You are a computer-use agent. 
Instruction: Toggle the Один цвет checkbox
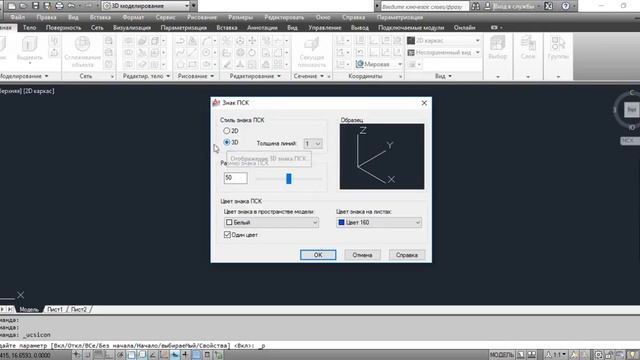pyautogui.click(x=227, y=235)
